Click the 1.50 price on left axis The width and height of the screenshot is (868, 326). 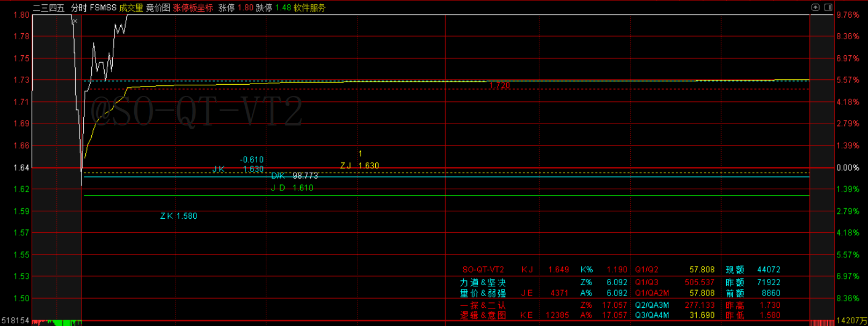(21, 298)
